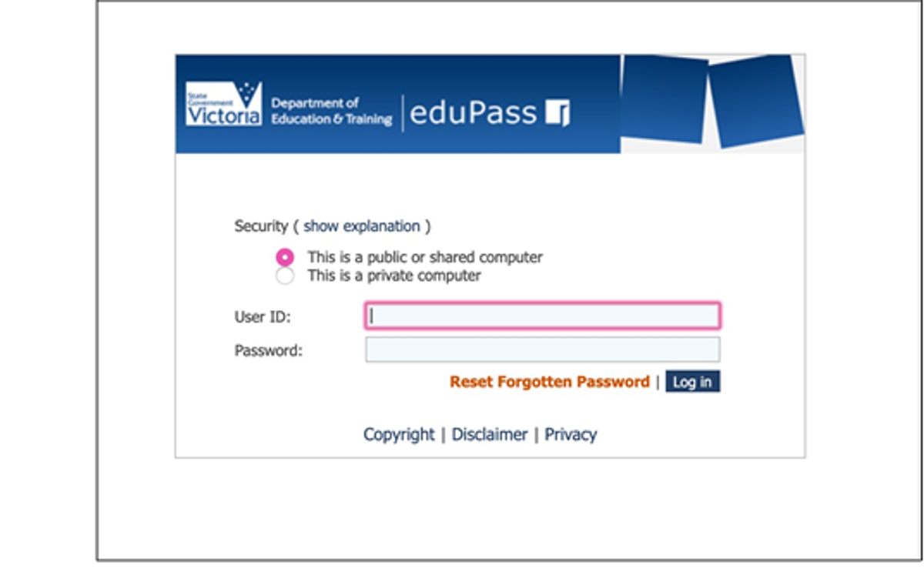Open the Copyright footer link
The image size is (924, 572).
tap(399, 435)
